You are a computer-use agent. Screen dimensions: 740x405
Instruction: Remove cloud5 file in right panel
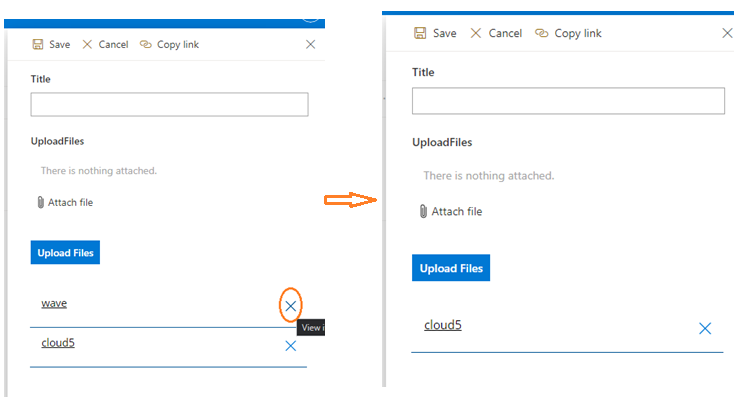pos(705,328)
